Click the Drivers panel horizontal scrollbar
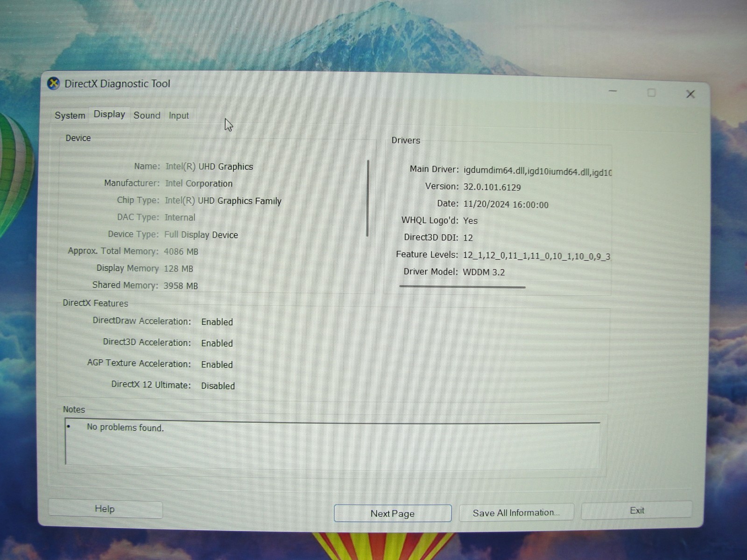This screenshot has height=560, width=747. click(x=462, y=287)
